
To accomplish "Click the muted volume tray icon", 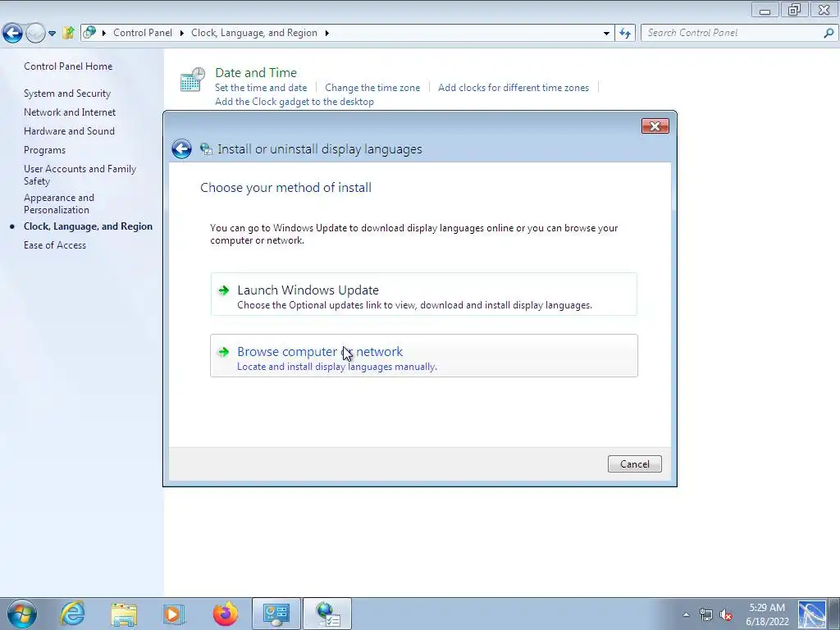I will [x=726, y=614].
